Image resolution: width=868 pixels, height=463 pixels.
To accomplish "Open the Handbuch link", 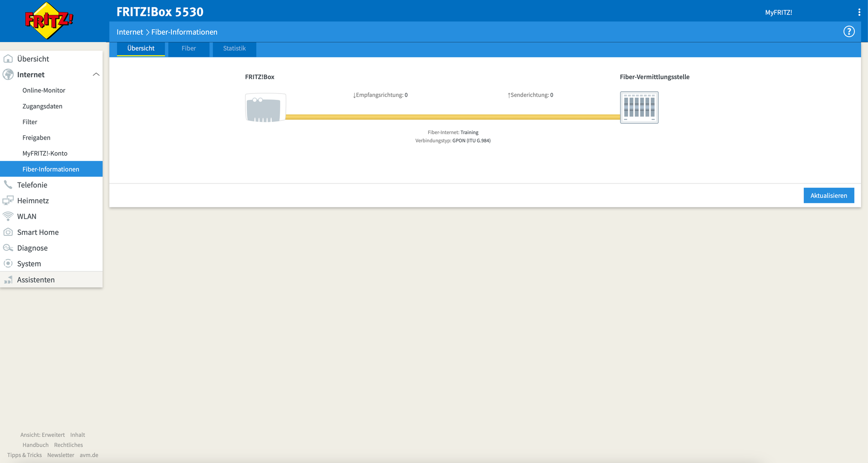I will tap(35, 445).
